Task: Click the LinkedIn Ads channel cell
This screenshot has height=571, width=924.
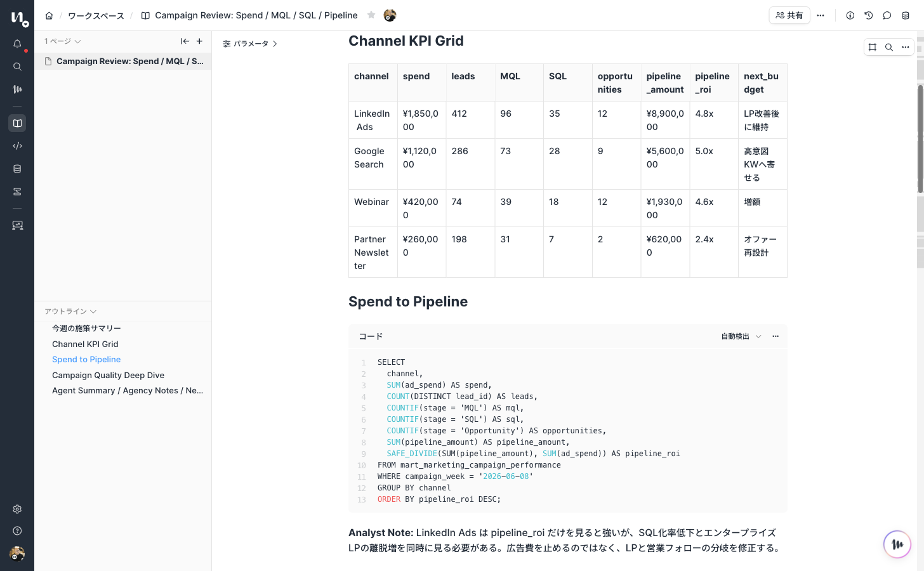Action: click(373, 120)
